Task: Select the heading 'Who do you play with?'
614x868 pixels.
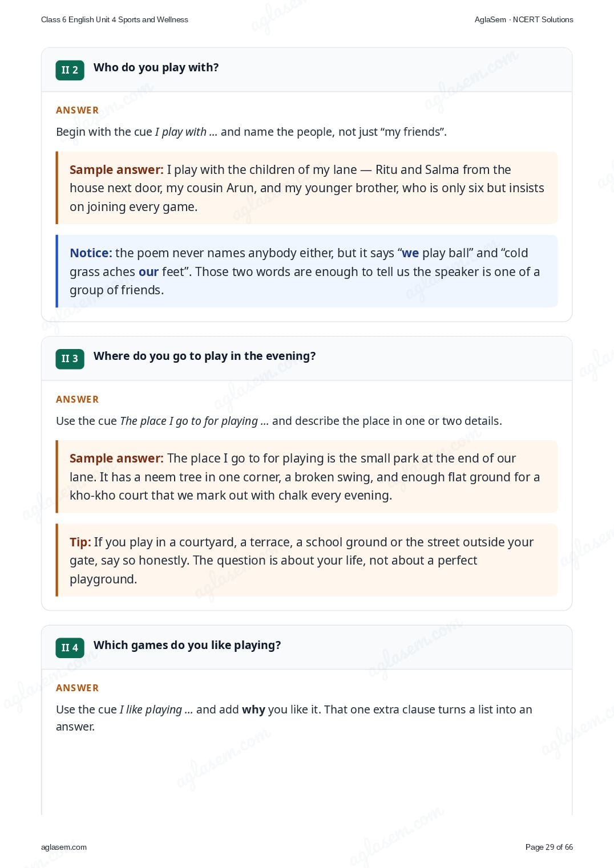Action: point(156,67)
